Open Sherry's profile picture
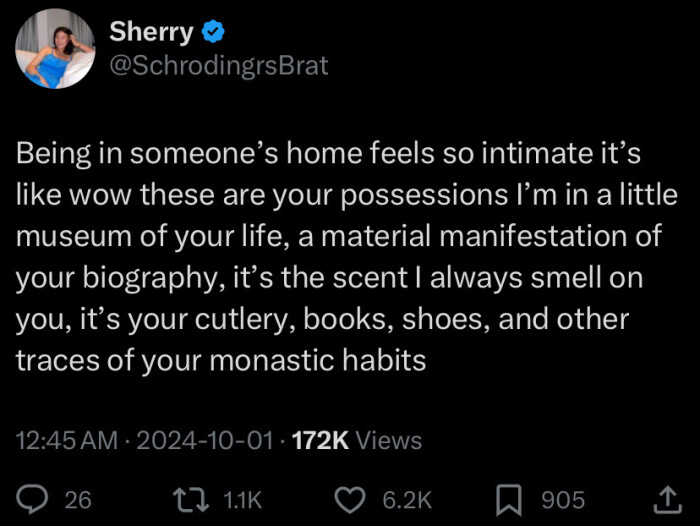This screenshot has height=526, width=700. (x=56, y=48)
